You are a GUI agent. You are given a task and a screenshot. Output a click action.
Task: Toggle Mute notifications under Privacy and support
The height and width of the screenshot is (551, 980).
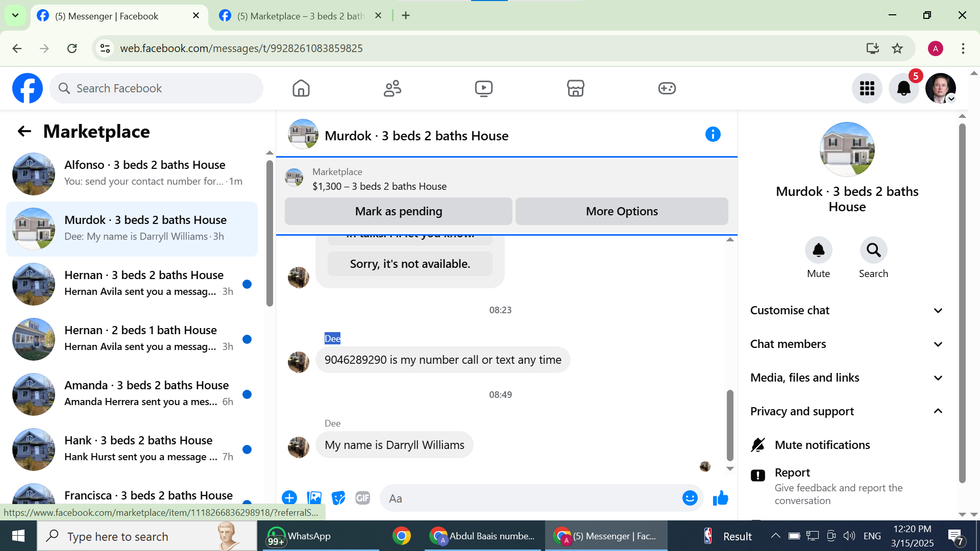click(x=822, y=445)
